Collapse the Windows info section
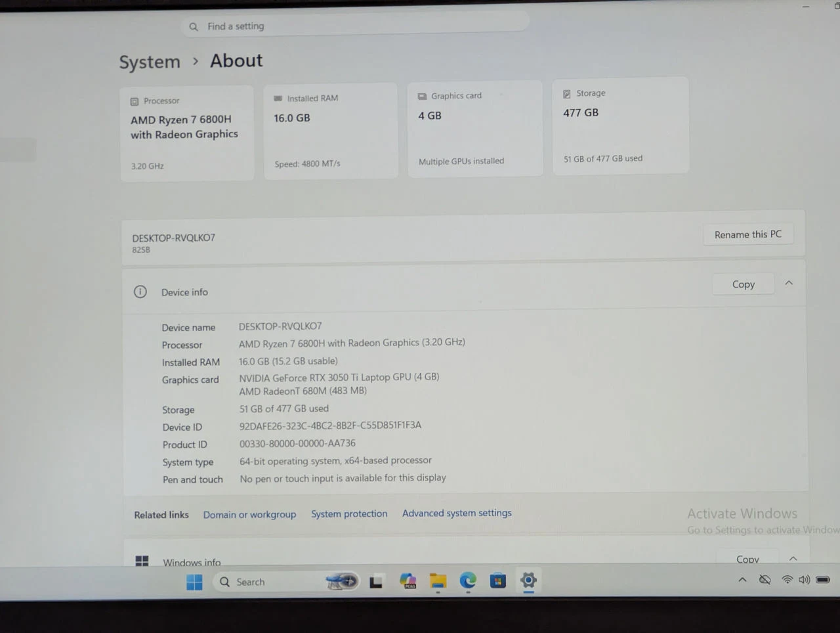The width and height of the screenshot is (840, 633). (x=793, y=558)
